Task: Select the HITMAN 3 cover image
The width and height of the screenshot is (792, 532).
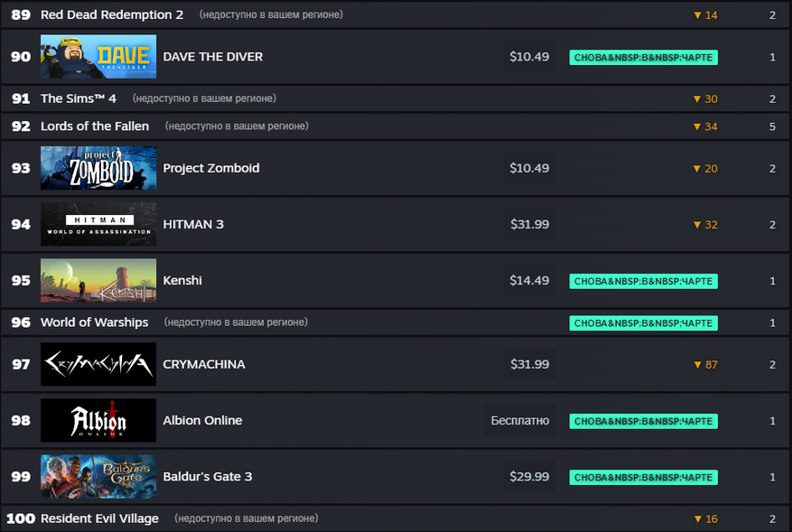Action: pyautogui.click(x=98, y=224)
